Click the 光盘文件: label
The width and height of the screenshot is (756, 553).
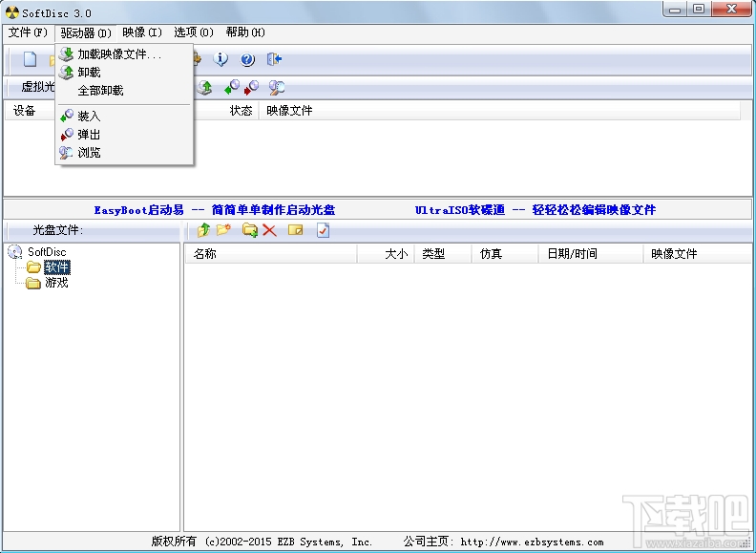tap(57, 230)
